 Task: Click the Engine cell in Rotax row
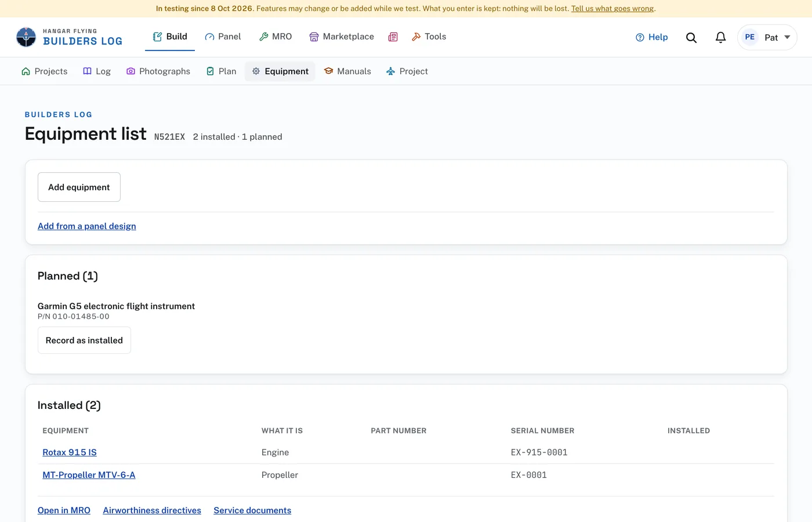(x=275, y=452)
